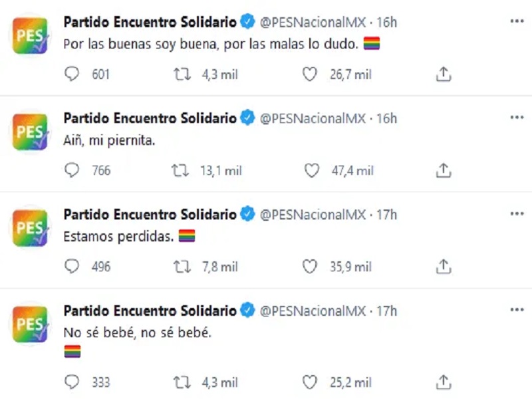Viewport: 532px width, 399px height.
Task: Open more options on "Aiñ, mi piernita" tweet
Action: [x=517, y=118]
